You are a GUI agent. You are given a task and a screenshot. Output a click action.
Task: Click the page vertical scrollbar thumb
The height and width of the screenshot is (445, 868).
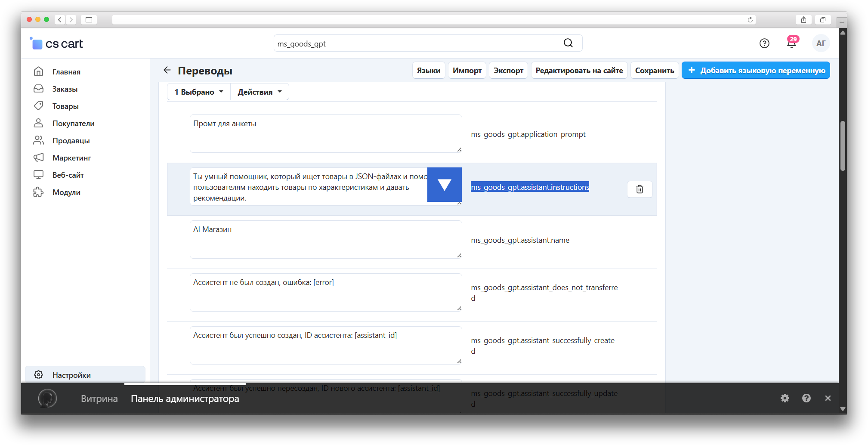843,146
